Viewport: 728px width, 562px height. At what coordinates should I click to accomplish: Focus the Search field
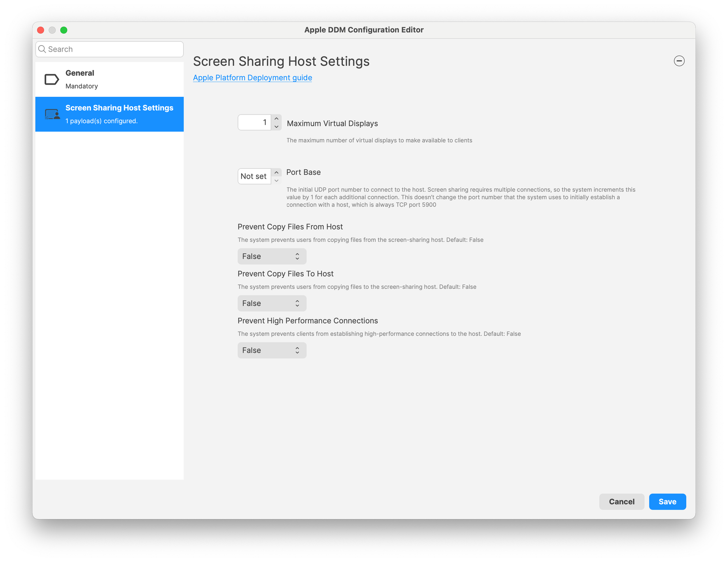coord(110,49)
